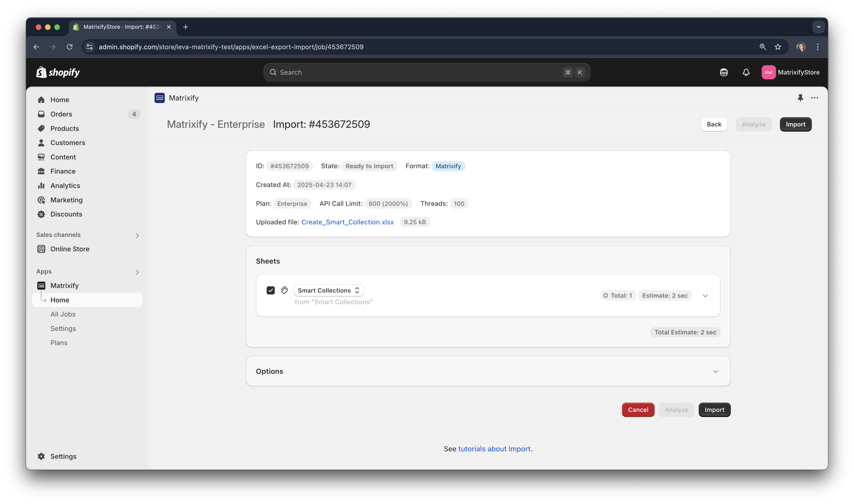Bookmark page with the star icon
The height and width of the screenshot is (504, 854).
(778, 47)
